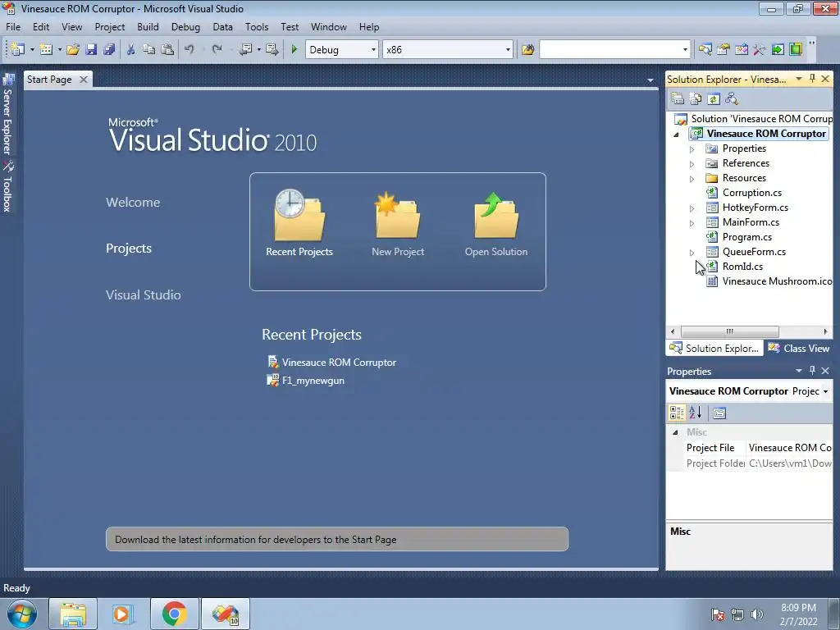Click the Undo toolbar icon

coord(189,49)
